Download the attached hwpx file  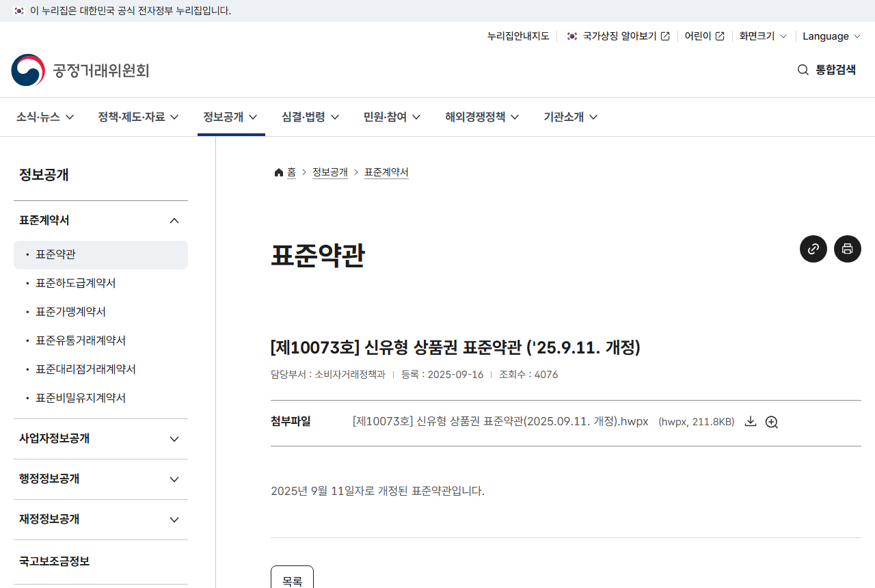pyautogui.click(x=751, y=422)
